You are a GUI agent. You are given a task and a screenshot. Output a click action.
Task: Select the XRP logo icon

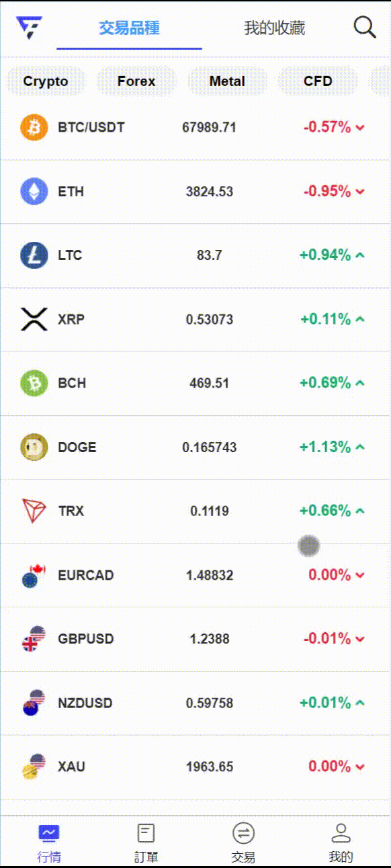[x=34, y=319]
